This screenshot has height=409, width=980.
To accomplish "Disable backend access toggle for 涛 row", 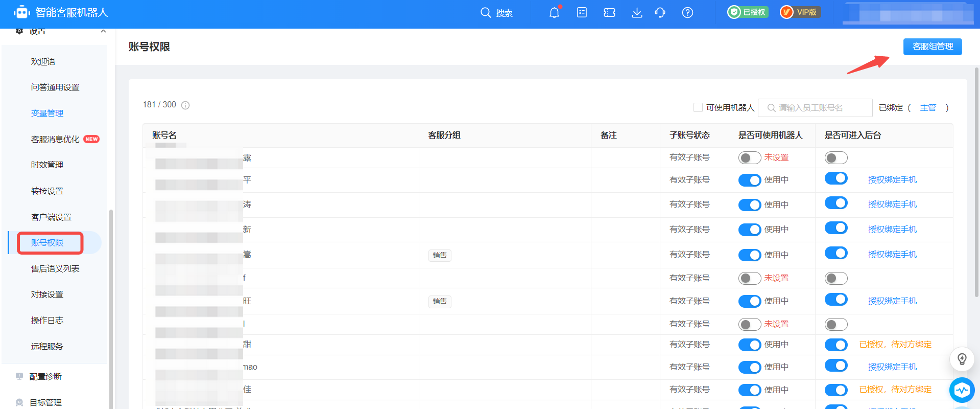I will [835, 203].
